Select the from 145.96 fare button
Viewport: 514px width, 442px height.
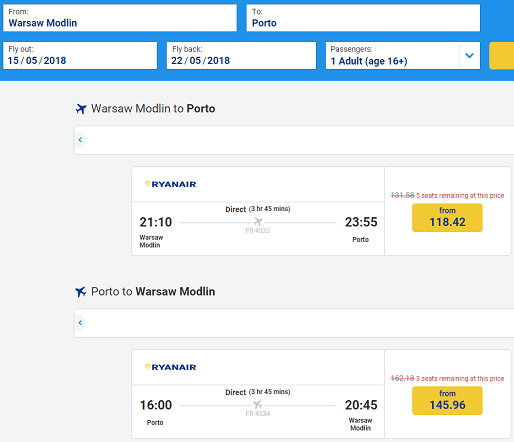pyautogui.click(x=447, y=400)
